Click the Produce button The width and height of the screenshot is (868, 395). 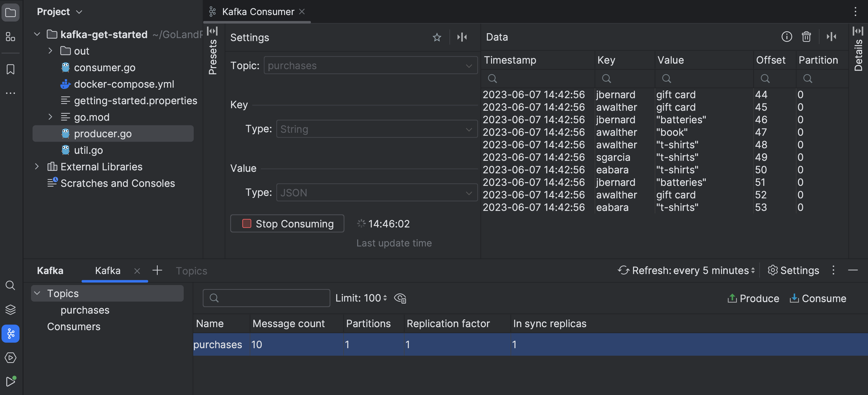point(753,298)
